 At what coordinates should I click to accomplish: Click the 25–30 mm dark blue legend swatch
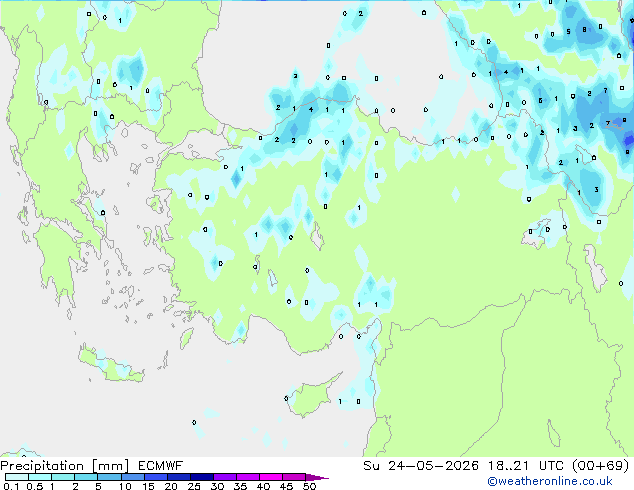click(202, 477)
